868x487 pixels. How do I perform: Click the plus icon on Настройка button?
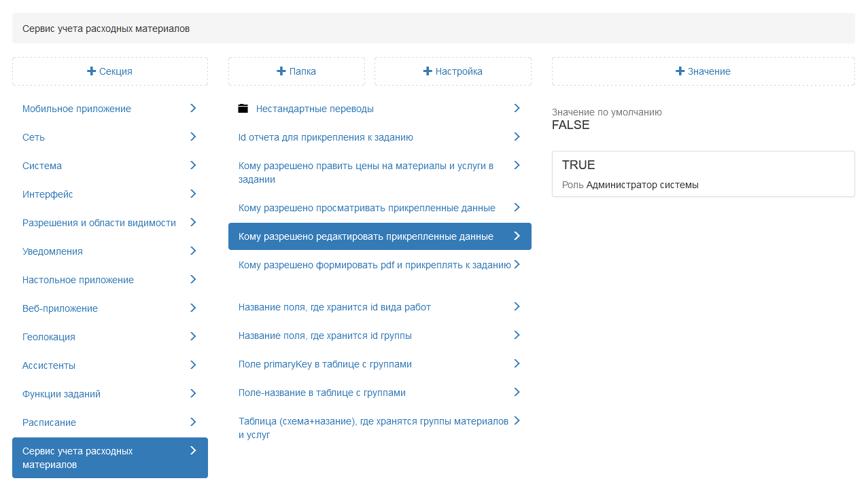click(428, 71)
